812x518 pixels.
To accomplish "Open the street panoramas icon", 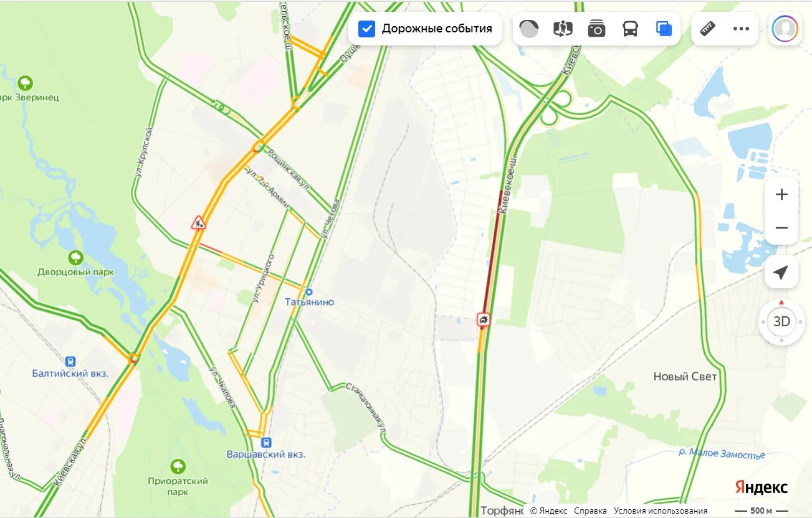I will click(x=563, y=29).
